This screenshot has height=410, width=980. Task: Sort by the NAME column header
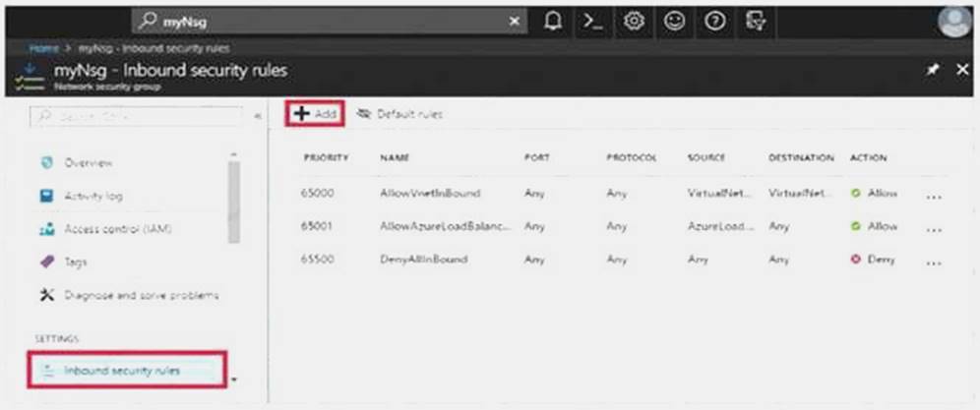[x=394, y=158]
